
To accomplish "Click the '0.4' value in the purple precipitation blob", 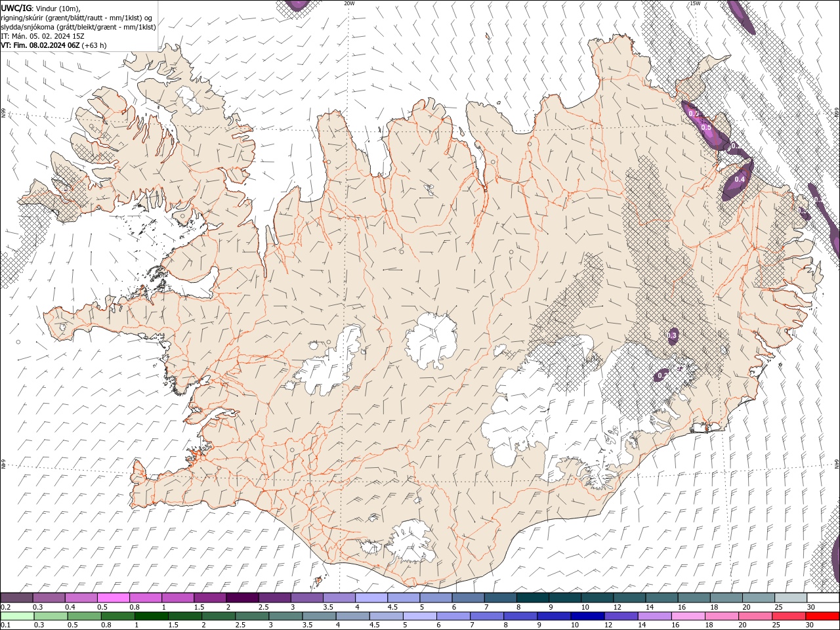I will pyautogui.click(x=740, y=179).
